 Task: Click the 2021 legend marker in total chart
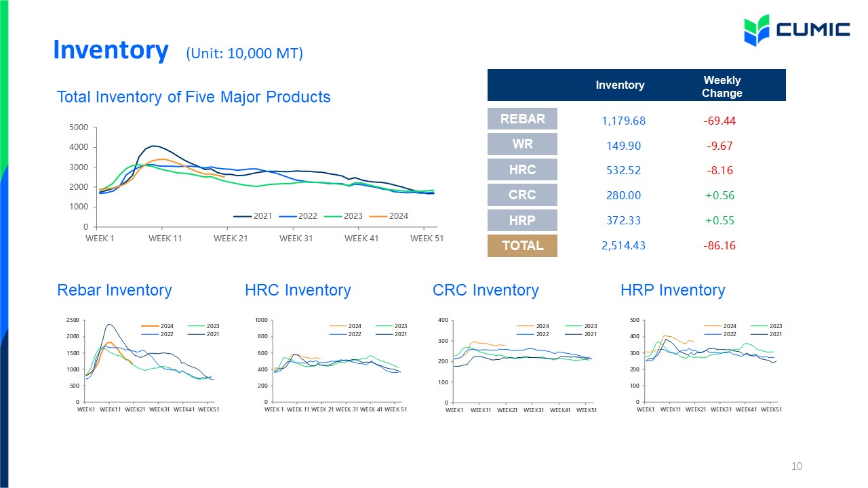tap(242, 216)
